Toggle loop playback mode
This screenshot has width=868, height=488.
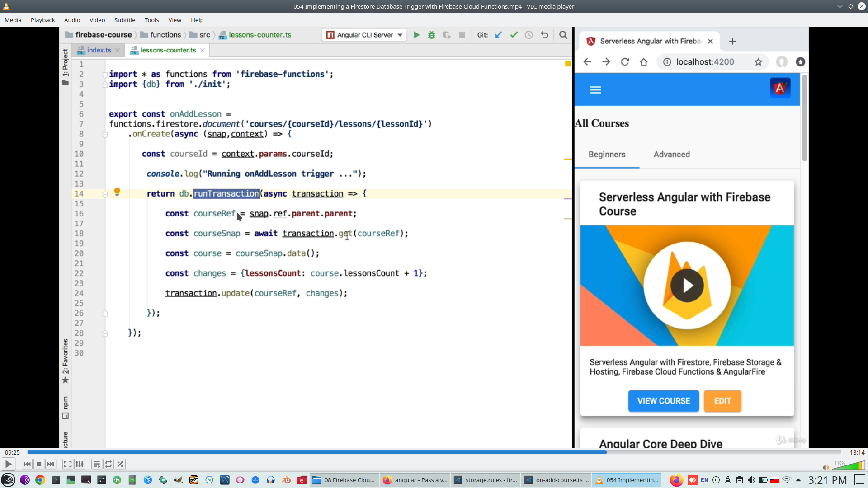108,464
